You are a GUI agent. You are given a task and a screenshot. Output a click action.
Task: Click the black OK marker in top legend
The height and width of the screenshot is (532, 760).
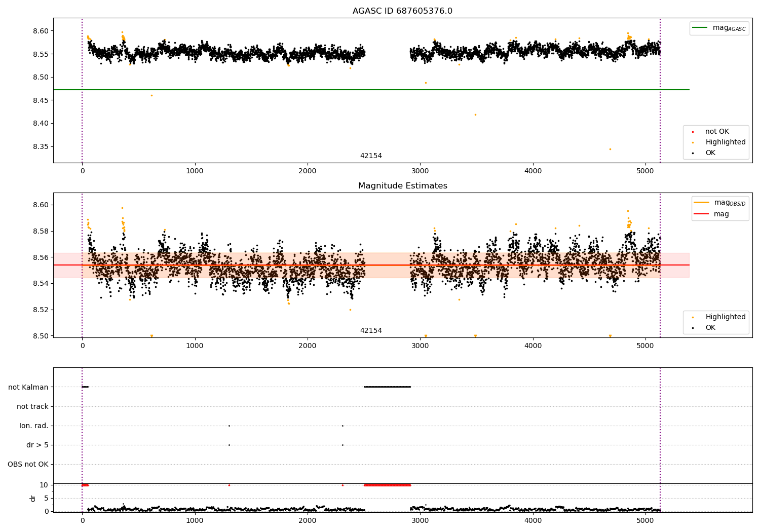[693, 154]
